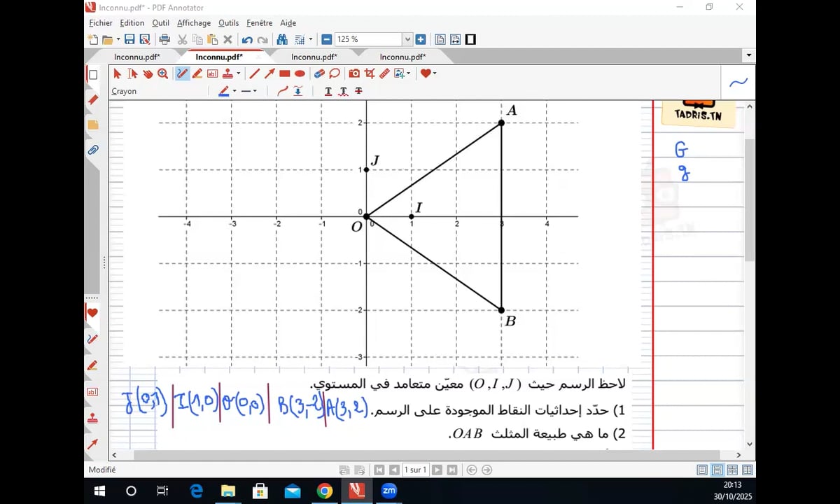840x504 pixels.
Task: Click the Save document icon
Action: tap(129, 40)
